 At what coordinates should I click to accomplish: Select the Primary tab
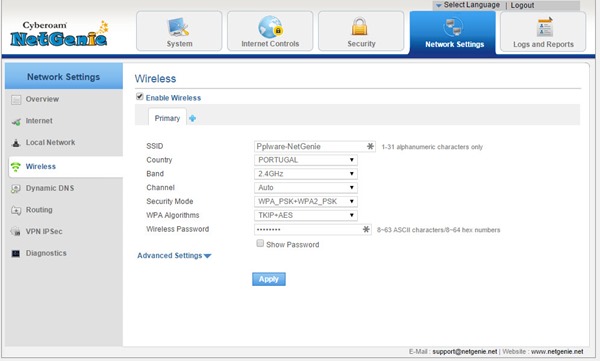167,118
